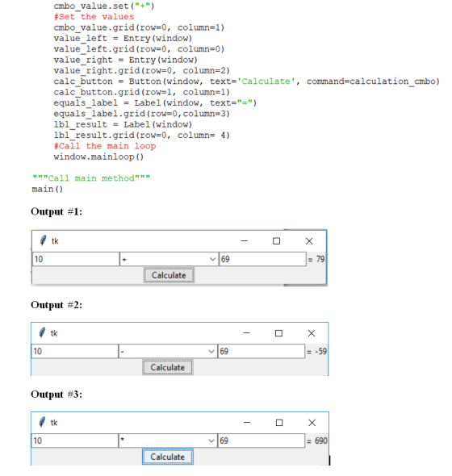
Task: Maximize the Output #1 tk window
Action: pyautogui.click(x=276, y=241)
